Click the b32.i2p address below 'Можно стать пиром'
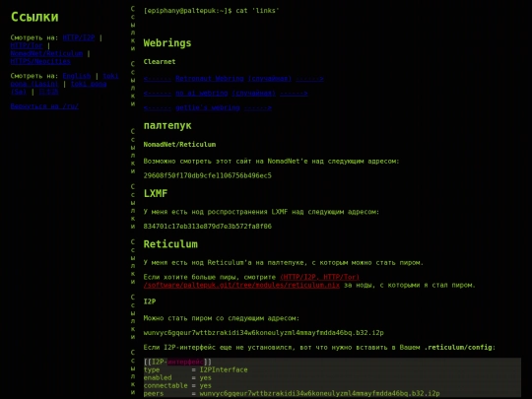 coord(264,333)
